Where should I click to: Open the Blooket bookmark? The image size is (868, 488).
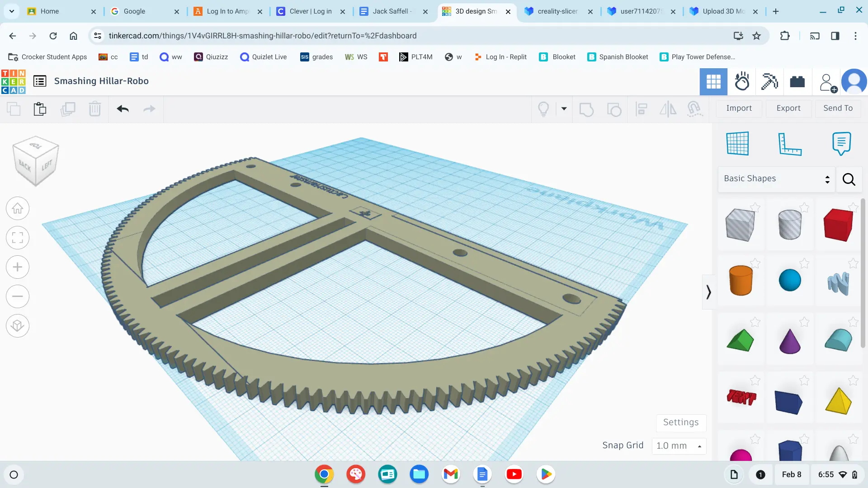pyautogui.click(x=557, y=57)
